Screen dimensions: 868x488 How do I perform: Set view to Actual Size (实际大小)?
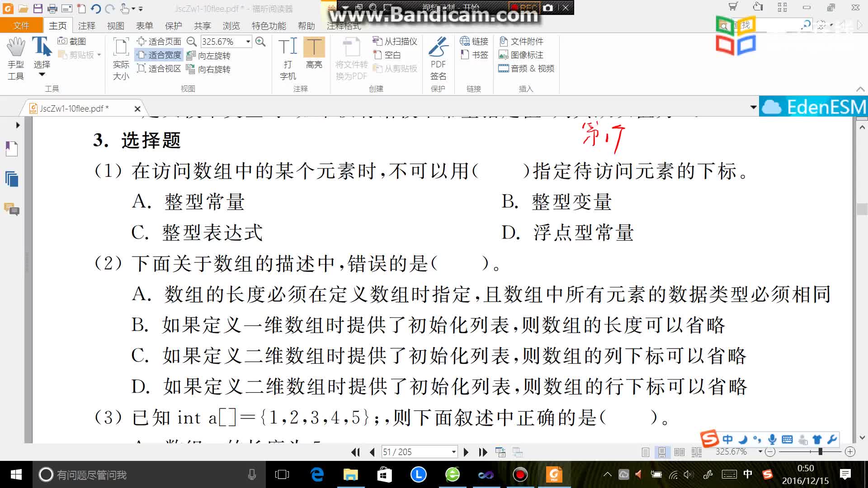pyautogui.click(x=121, y=59)
